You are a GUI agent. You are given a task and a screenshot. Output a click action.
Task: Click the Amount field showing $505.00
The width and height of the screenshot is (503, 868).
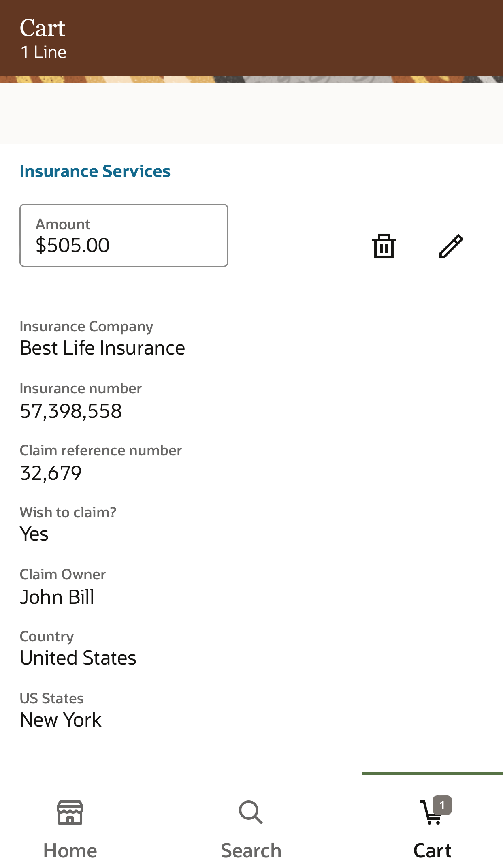pos(124,235)
